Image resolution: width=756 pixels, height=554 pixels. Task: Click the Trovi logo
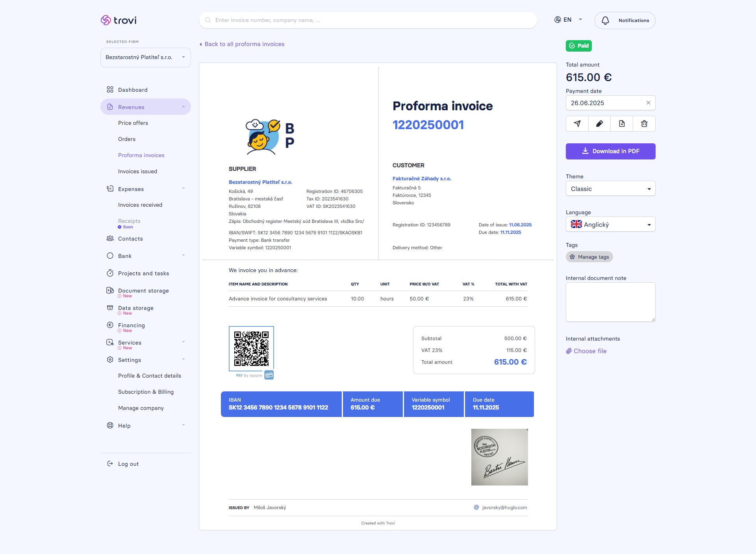pos(119,20)
